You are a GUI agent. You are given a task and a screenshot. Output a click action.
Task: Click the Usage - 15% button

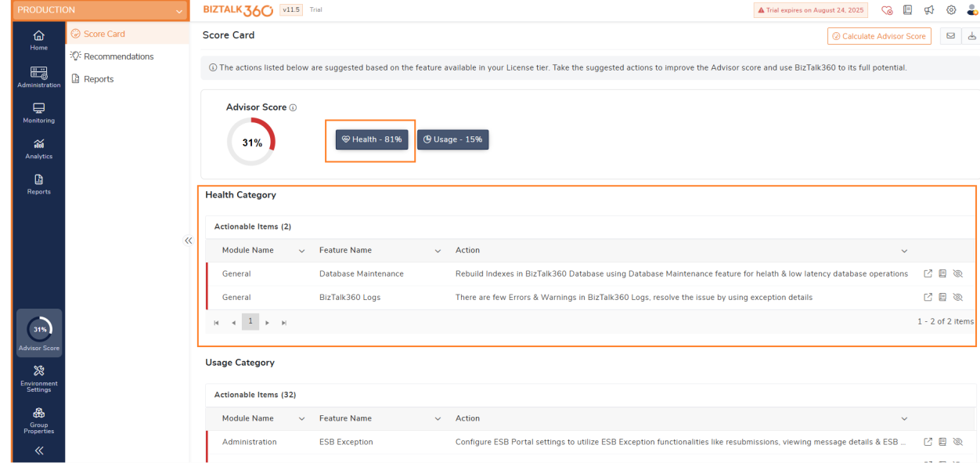452,139
